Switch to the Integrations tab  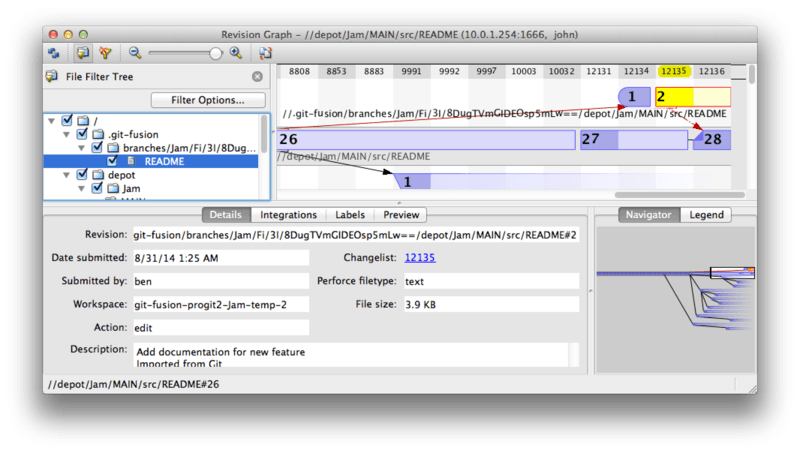(288, 215)
